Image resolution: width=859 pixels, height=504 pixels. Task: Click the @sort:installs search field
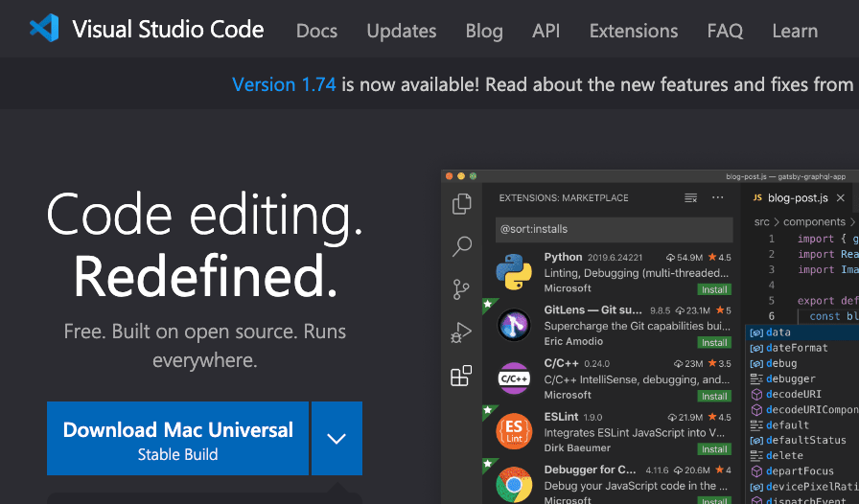[x=614, y=230]
